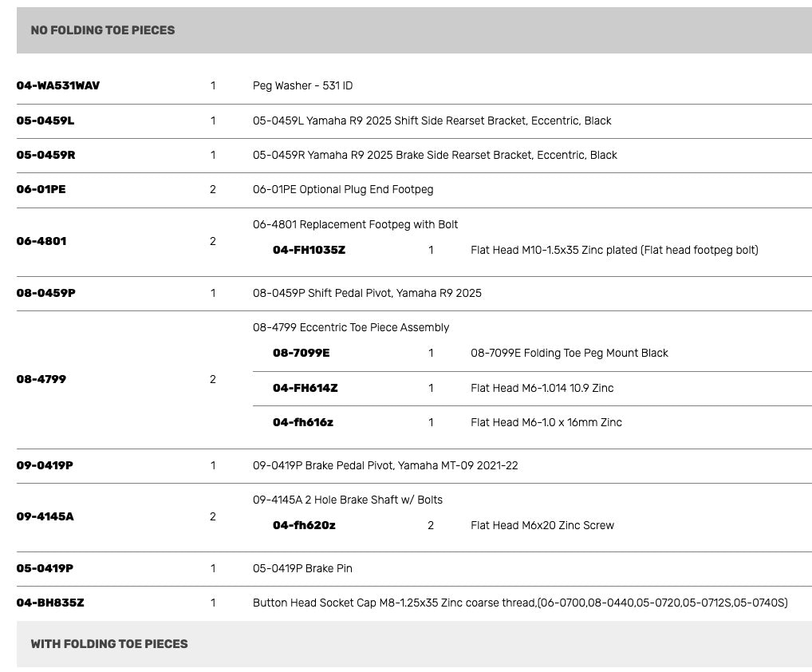This screenshot has width=812, height=672.
Task: Select part number 08-4799
Action: tap(41, 379)
